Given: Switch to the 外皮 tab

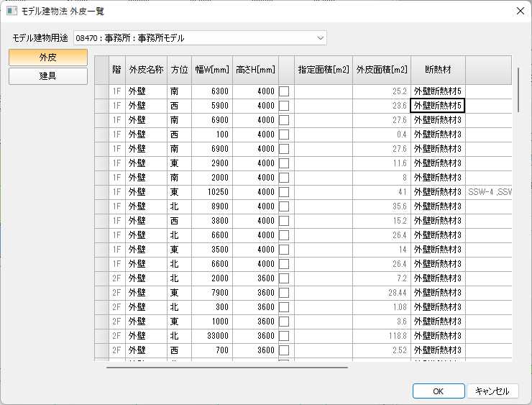Looking at the screenshot, I should tap(48, 58).
